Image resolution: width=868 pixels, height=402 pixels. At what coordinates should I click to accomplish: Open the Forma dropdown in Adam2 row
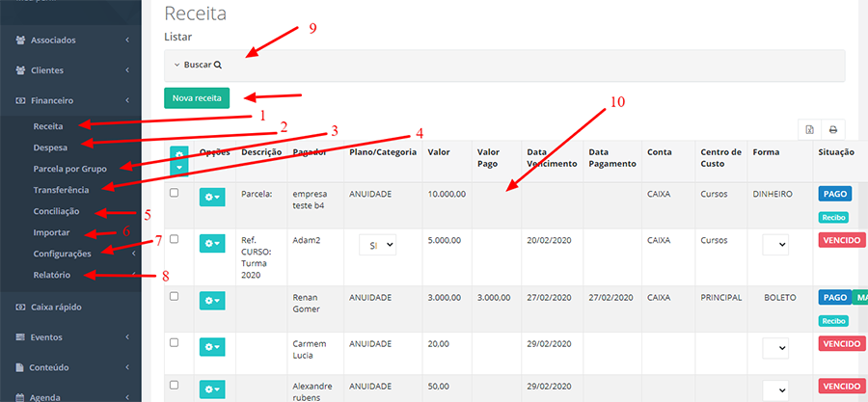tap(775, 245)
